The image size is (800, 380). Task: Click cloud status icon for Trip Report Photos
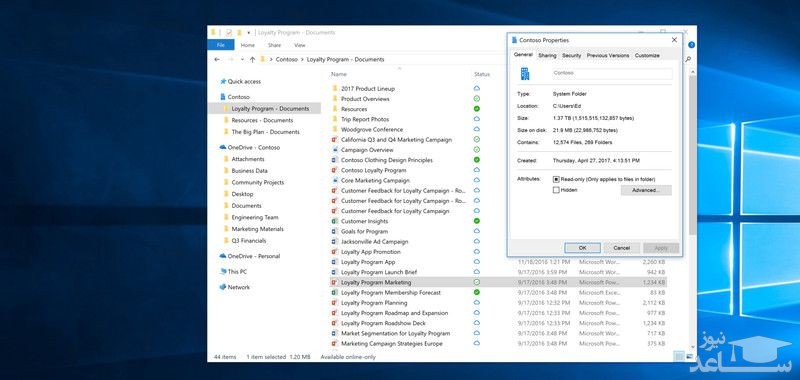[x=477, y=119]
